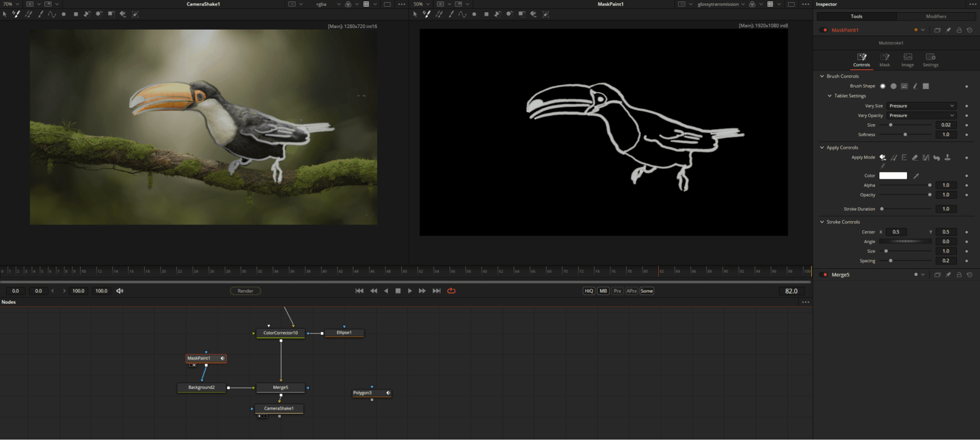Screen dimensions: 980x440
Task: Open the Controls tab of MaskPaint1
Action: pos(862,60)
